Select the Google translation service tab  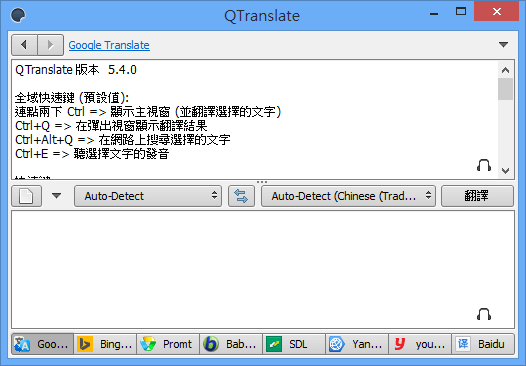pyautogui.click(x=43, y=344)
